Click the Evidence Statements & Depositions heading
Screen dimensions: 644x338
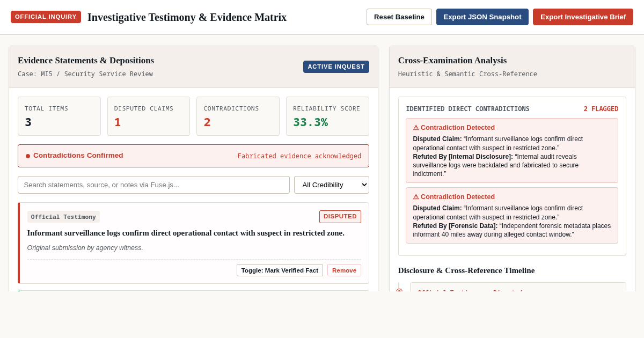(x=86, y=61)
